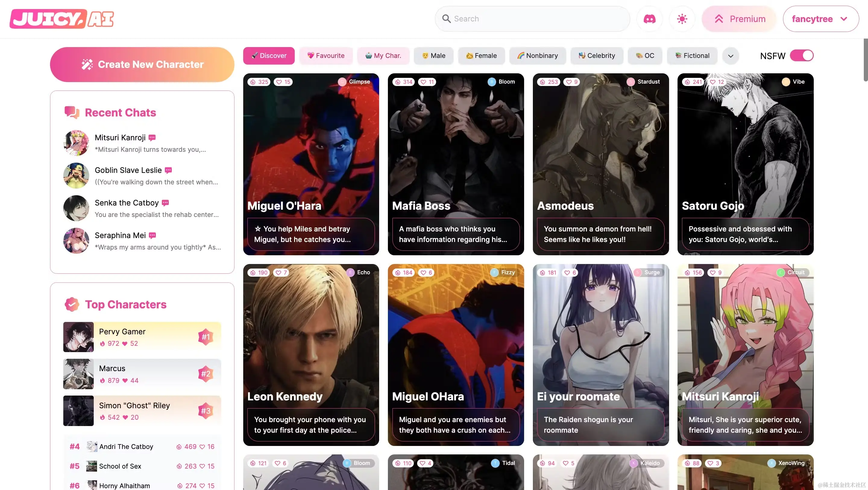The width and height of the screenshot is (868, 490).
Task: Click heart icon on Leon Kennedy card
Action: pos(278,272)
